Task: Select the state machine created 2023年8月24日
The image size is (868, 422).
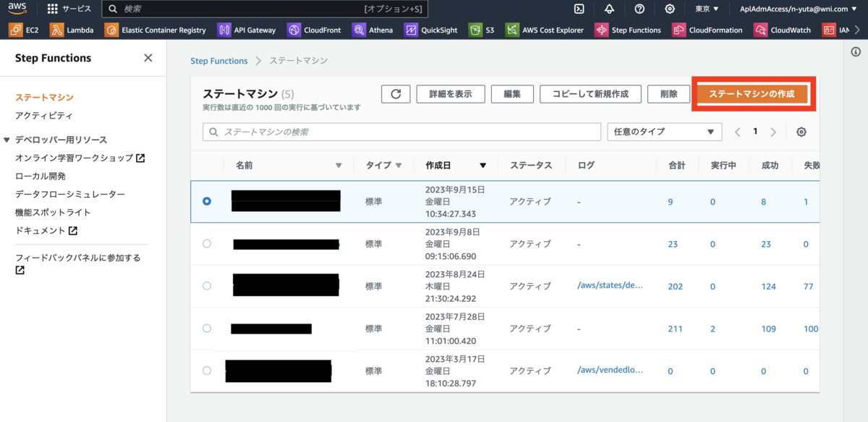Action: point(208,286)
